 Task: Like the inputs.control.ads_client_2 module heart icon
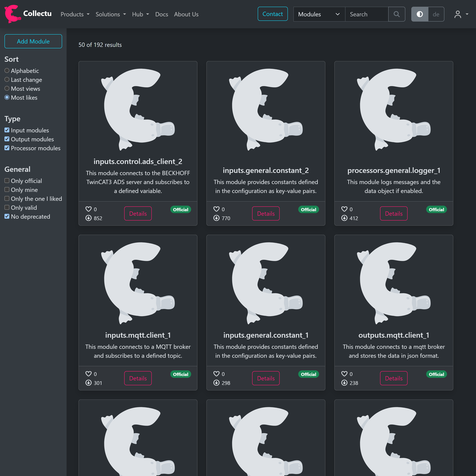coord(89,209)
